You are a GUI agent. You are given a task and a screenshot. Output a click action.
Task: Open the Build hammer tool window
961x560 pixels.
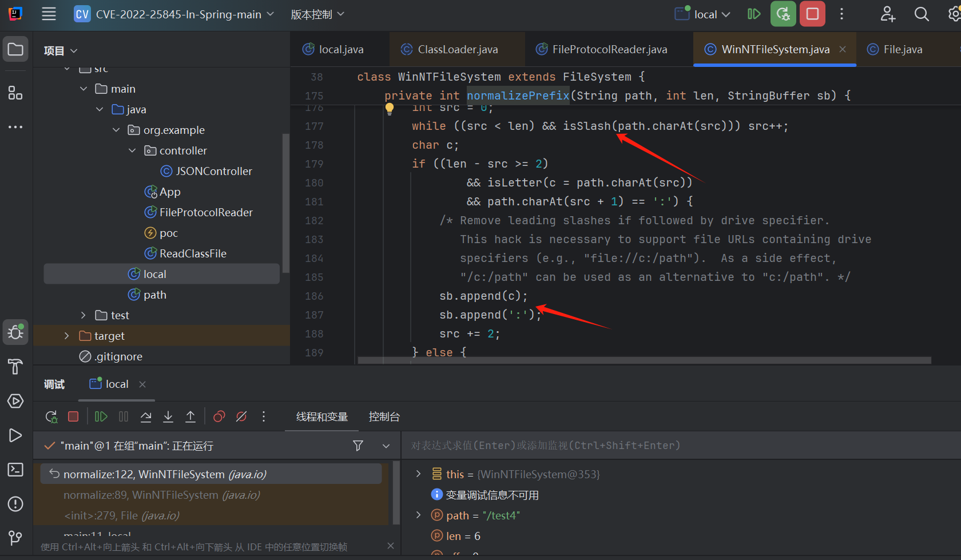click(15, 367)
